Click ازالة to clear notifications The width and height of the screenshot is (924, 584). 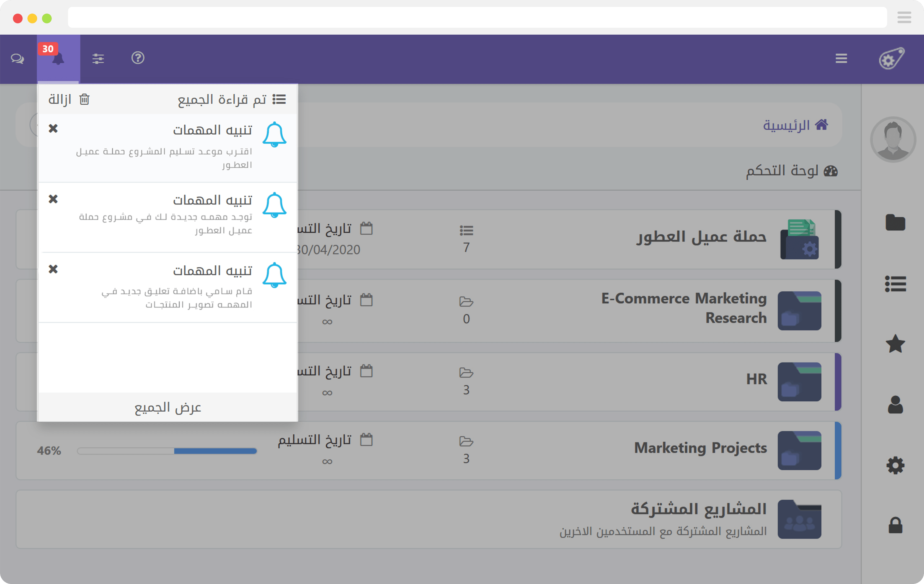69,99
